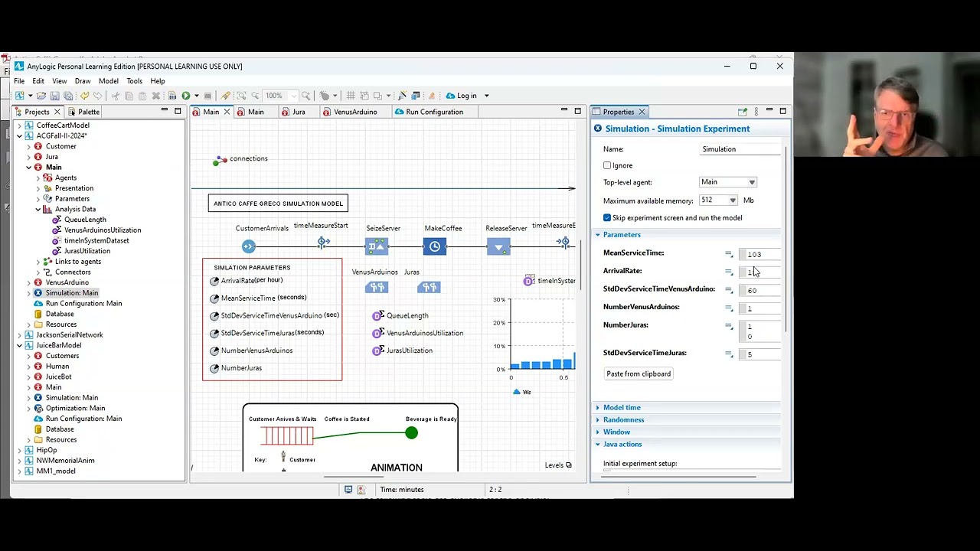Image resolution: width=980 pixels, height=551 pixels.
Task: Click the ReleaseServer block icon
Action: pyautogui.click(x=498, y=246)
